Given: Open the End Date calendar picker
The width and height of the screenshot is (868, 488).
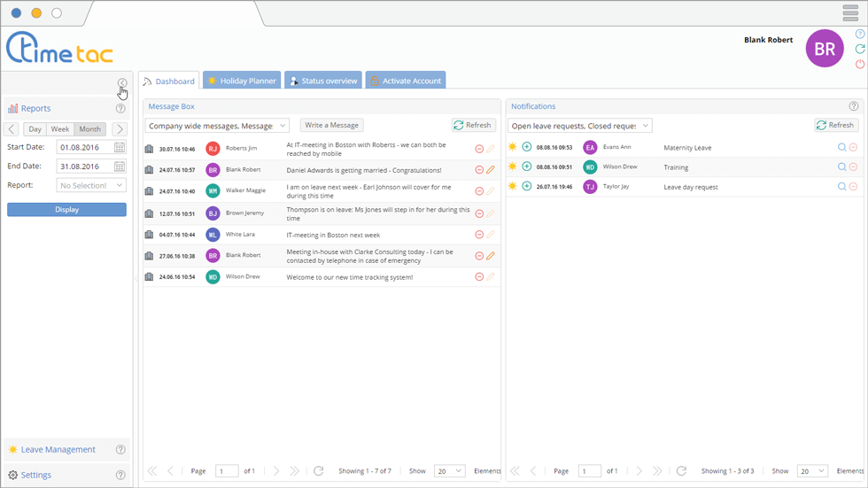Looking at the screenshot, I should [x=120, y=167].
